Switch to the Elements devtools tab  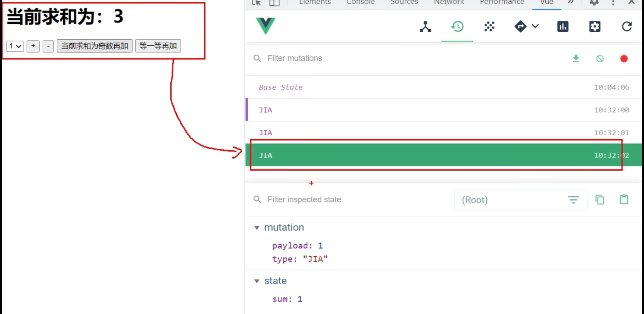click(x=315, y=3)
